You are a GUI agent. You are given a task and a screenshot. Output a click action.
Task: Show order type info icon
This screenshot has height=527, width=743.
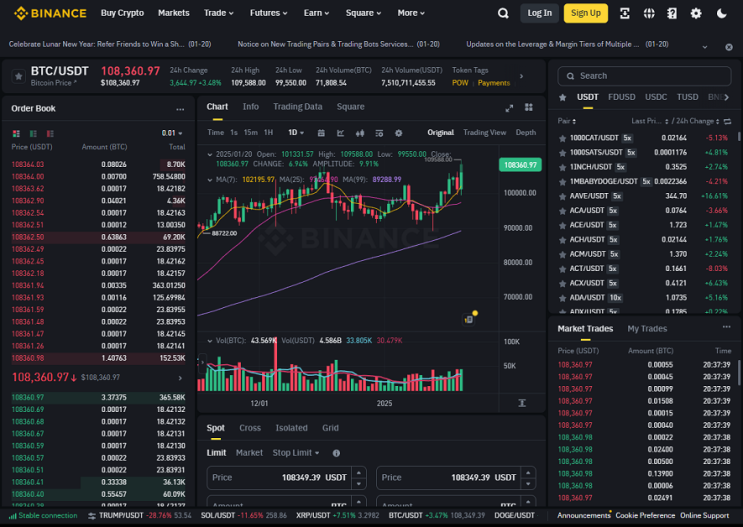(336, 454)
